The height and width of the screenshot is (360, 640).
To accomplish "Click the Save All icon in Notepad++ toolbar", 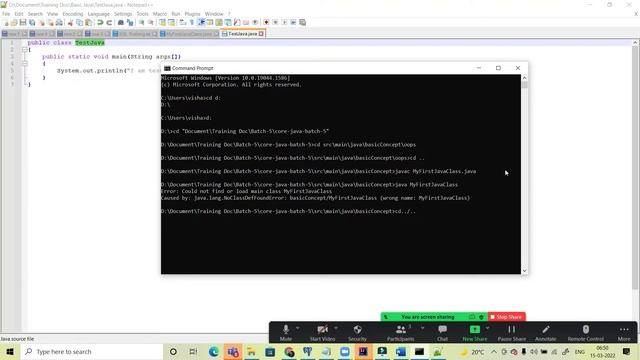I will 32,22.
